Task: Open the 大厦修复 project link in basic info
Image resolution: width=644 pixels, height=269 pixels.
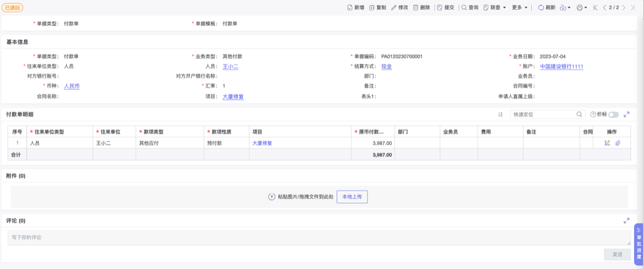Action: [233, 97]
